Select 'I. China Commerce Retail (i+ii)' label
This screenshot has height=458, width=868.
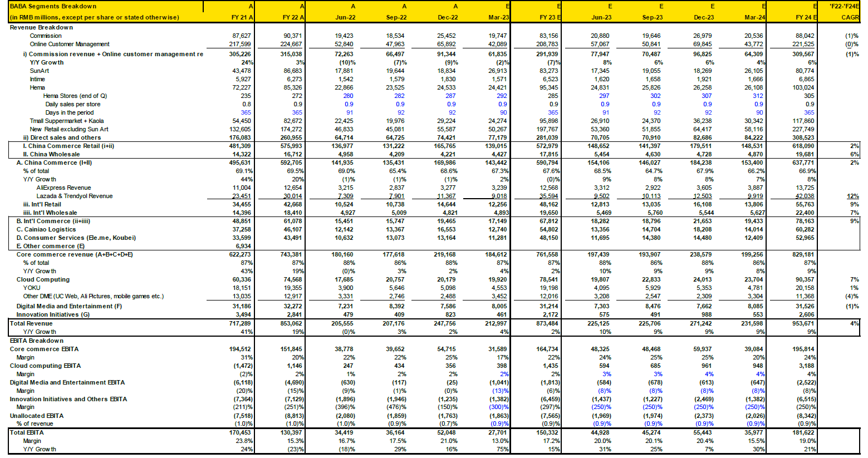68,146
